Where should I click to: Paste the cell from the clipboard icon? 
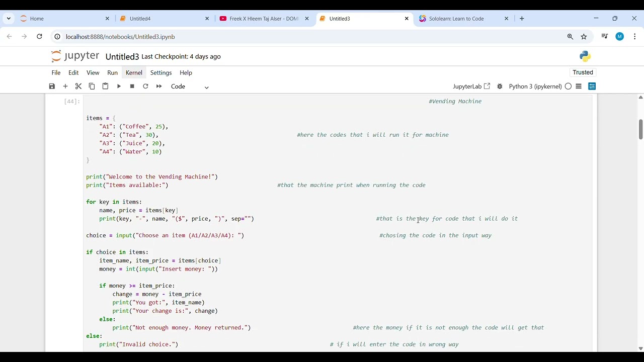coord(105,86)
